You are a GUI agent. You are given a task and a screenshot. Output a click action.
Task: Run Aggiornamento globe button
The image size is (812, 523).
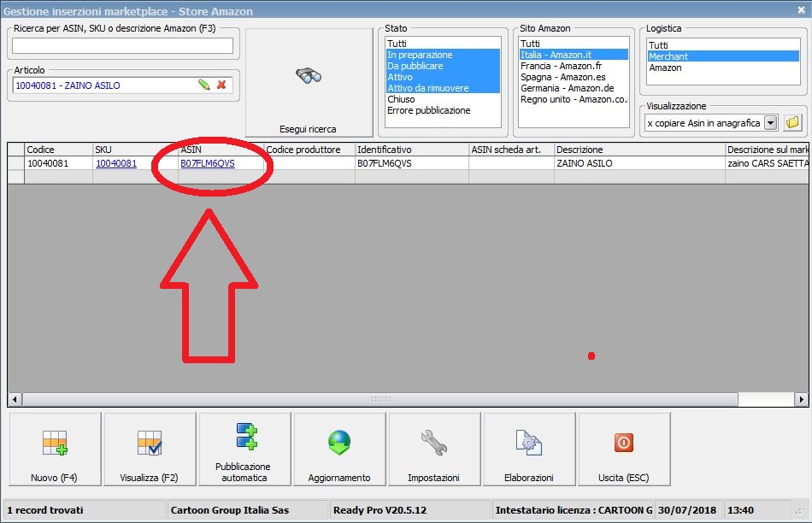click(x=339, y=449)
